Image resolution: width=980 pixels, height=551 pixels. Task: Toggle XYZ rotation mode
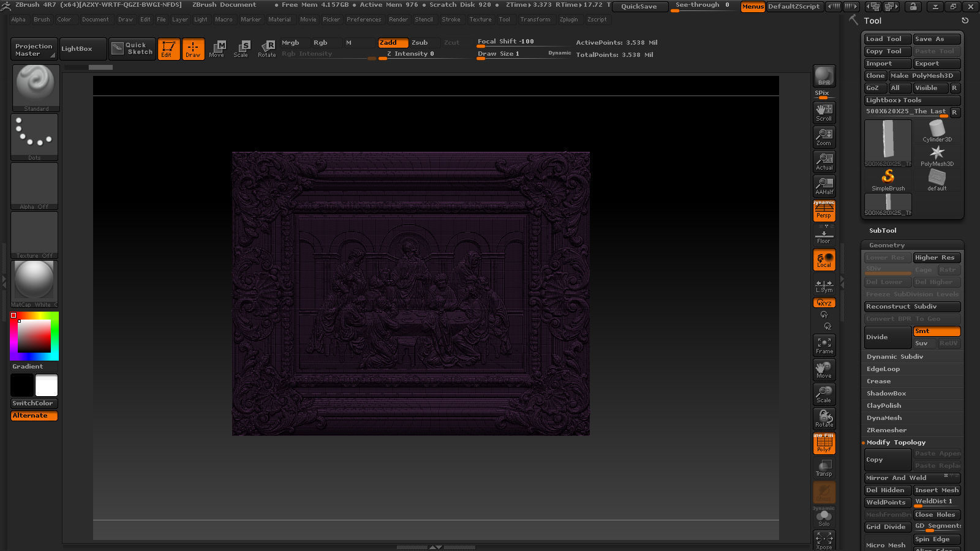[824, 303]
